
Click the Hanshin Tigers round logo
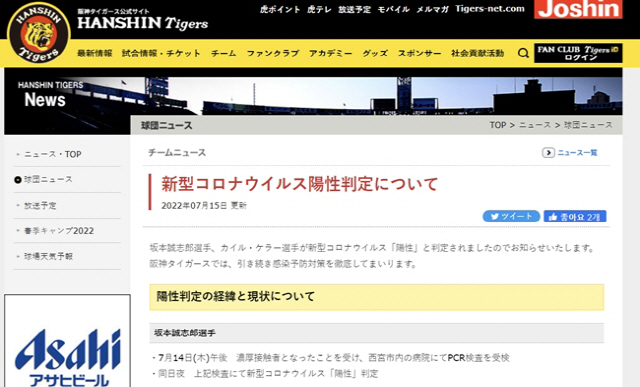[39, 33]
